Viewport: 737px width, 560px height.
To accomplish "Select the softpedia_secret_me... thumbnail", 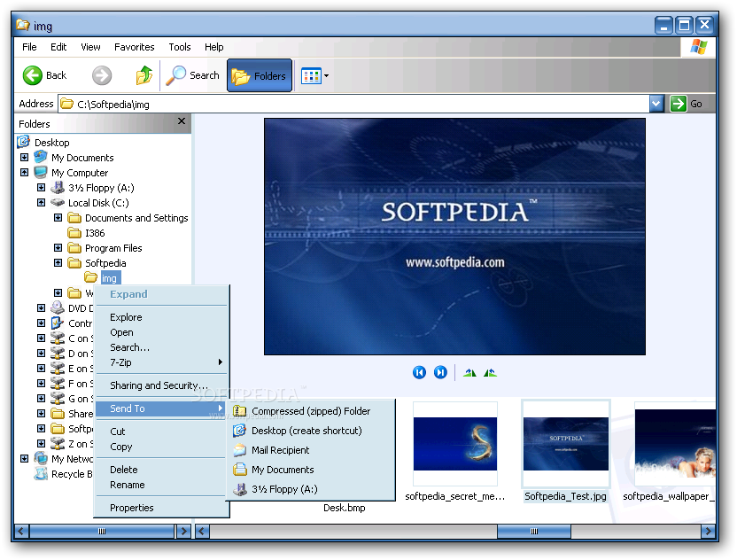I will pos(455,443).
